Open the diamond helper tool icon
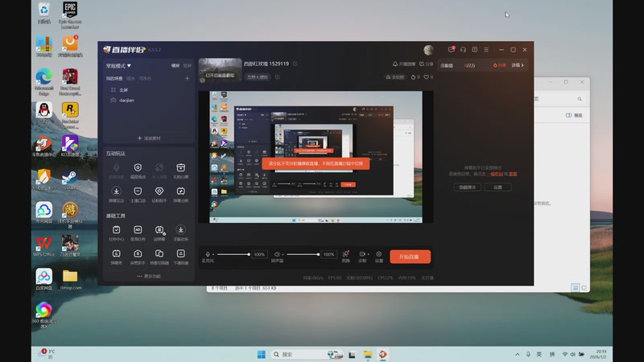The image size is (644, 362). (159, 191)
